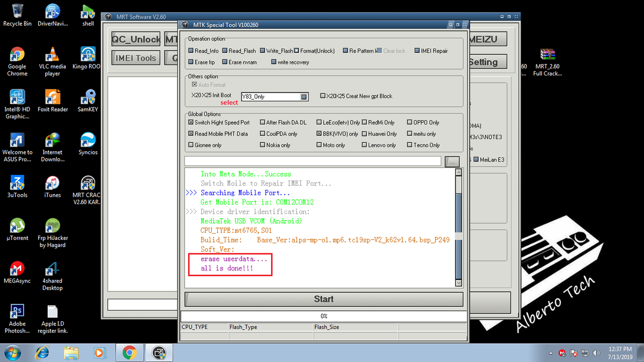Image resolution: width=644 pixels, height=362 pixels.
Task: Open the Apple I.D register link file
Action: point(52,318)
